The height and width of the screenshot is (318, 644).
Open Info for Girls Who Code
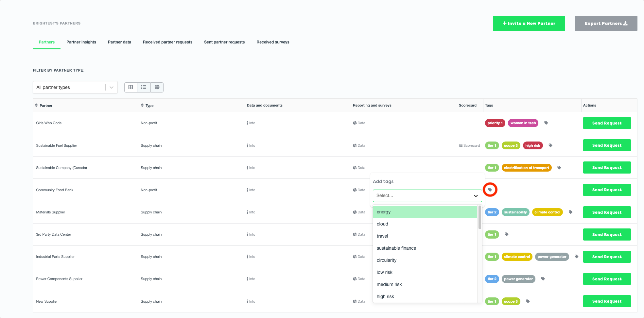(251, 123)
